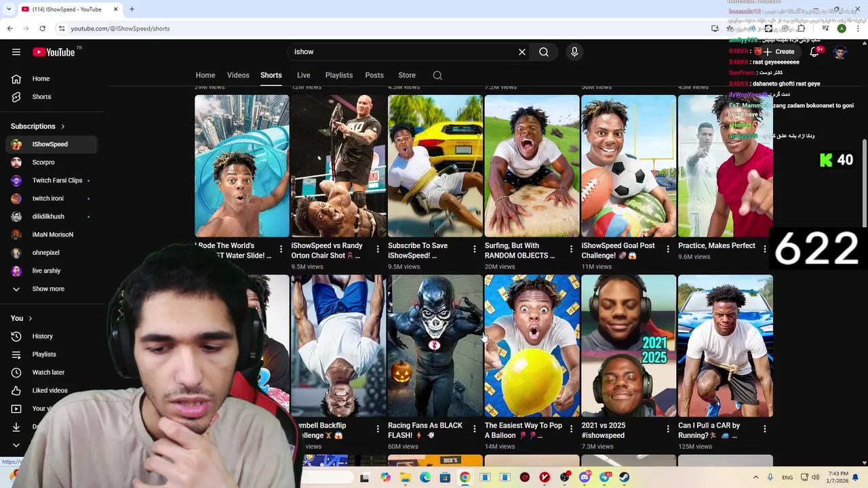Play the BLACK FLASH short thumbnail

[x=435, y=346]
